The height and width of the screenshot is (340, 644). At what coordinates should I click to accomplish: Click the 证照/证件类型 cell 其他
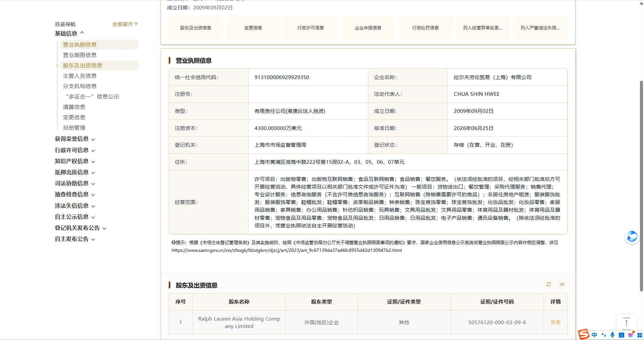(x=404, y=322)
